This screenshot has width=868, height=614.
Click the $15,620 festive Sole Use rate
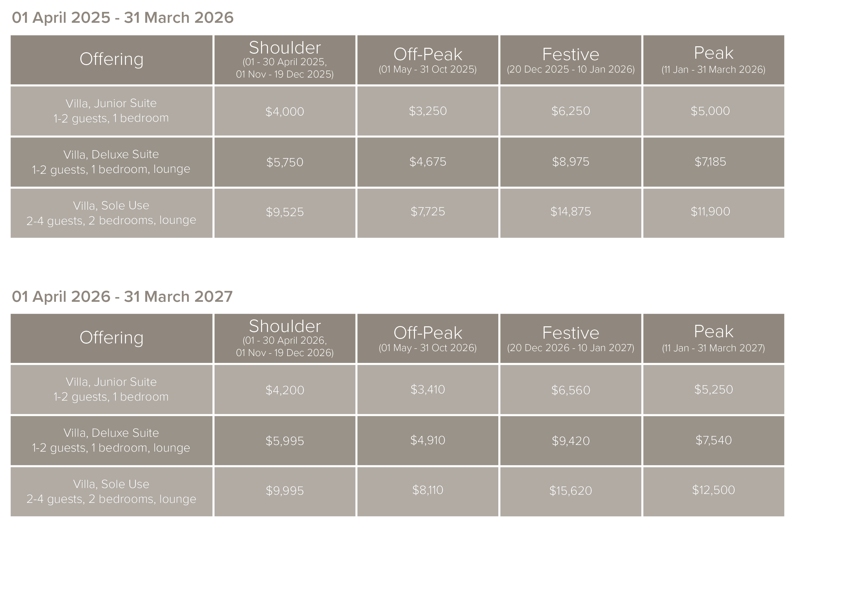tap(571, 491)
